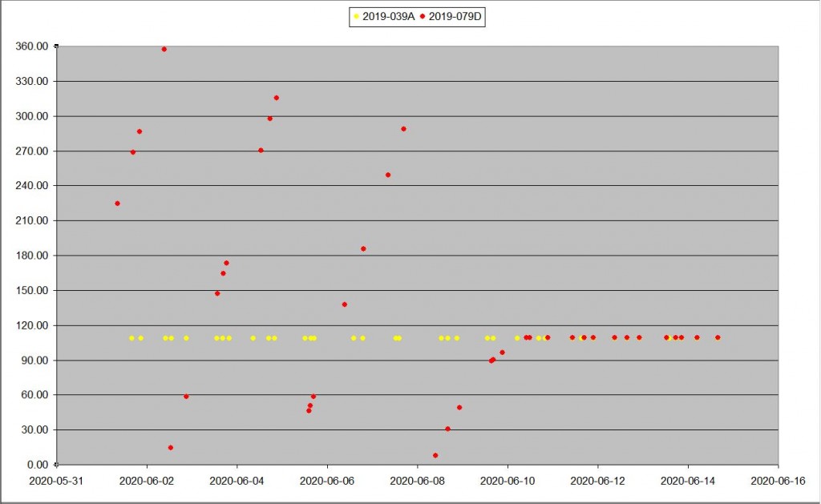Click the red data point near 316

coord(277,98)
